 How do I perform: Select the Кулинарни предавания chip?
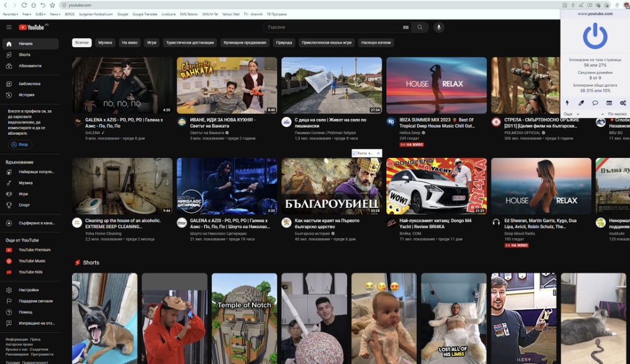(x=244, y=43)
